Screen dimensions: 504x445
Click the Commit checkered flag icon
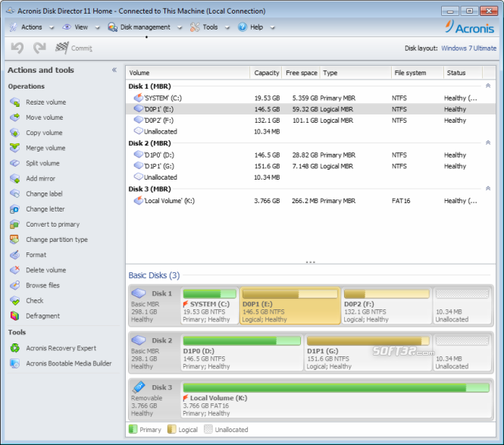point(61,48)
